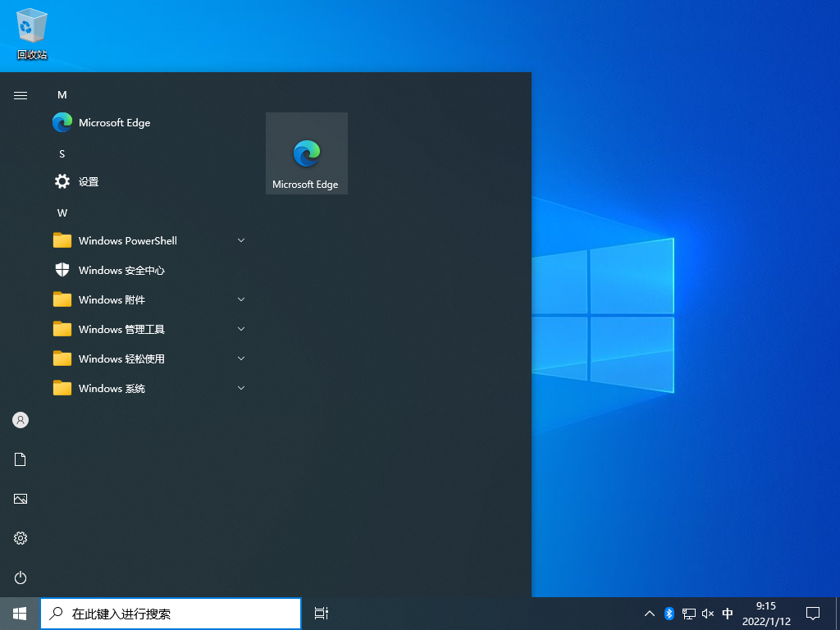This screenshot has height=630, width=840.
Task: Open the Microsoft Edge tile
Action: [x=306, y=153]
